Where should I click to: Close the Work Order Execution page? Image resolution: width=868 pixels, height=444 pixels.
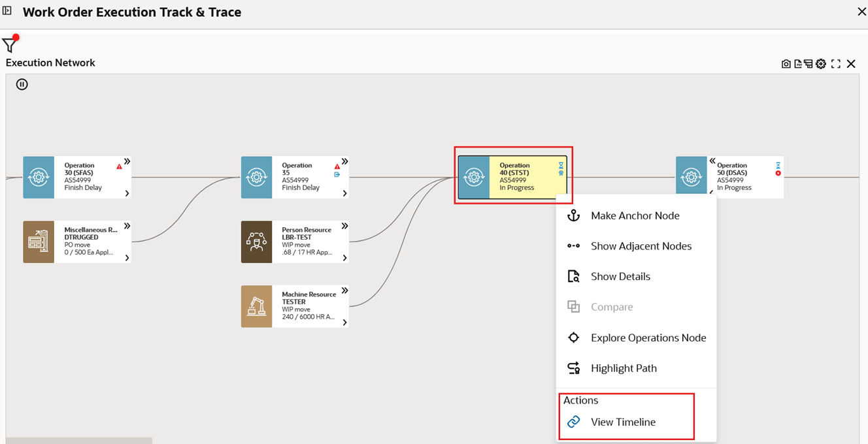(861, 12)
